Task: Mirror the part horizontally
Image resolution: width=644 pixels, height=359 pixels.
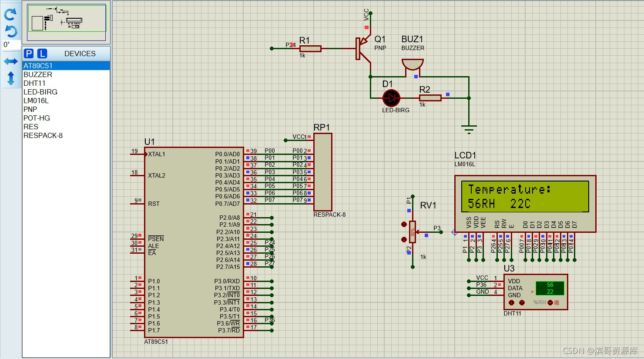Action: (x=11, y=61)
